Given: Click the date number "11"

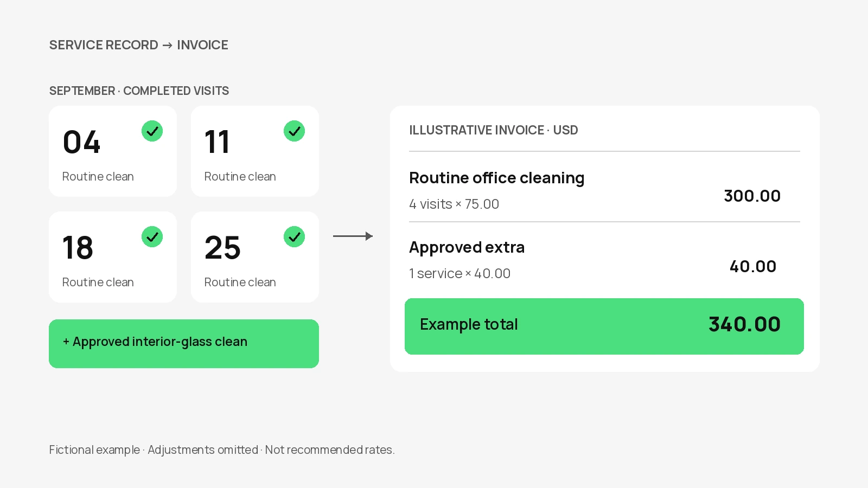Looking at the screenshot, I should pos(217,142).
